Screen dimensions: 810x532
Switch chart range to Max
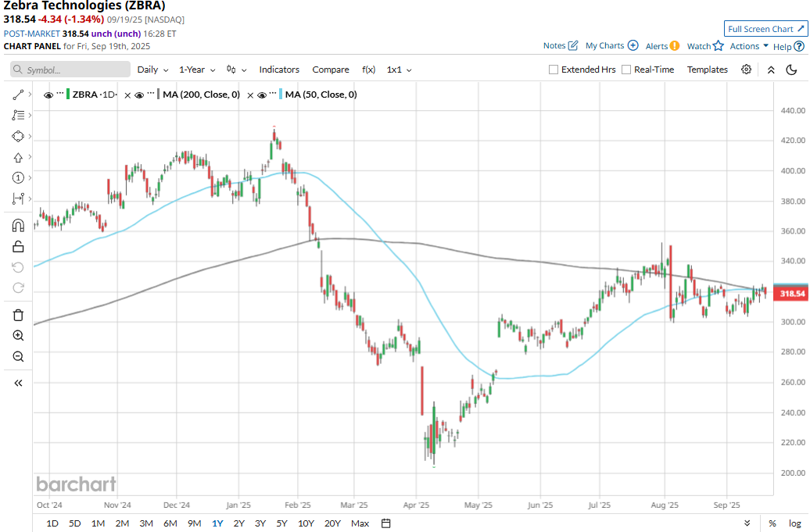tap(360, 523)
